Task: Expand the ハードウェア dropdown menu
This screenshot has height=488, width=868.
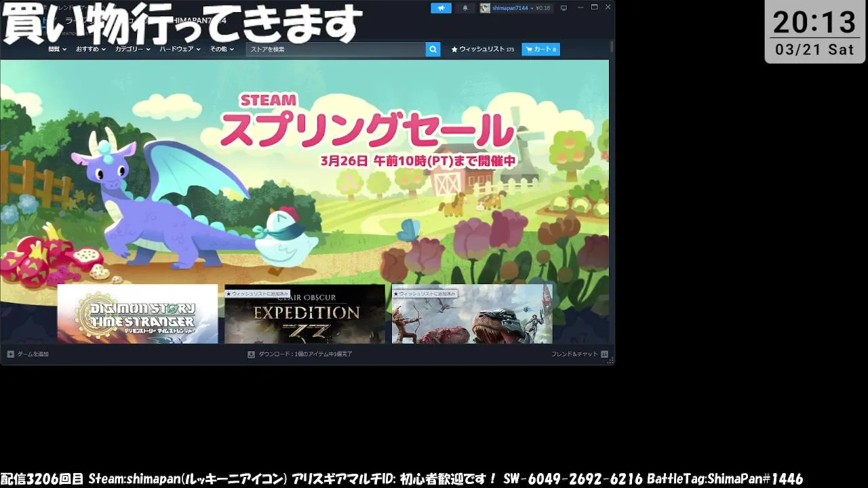Action: (x=180, y=49)
